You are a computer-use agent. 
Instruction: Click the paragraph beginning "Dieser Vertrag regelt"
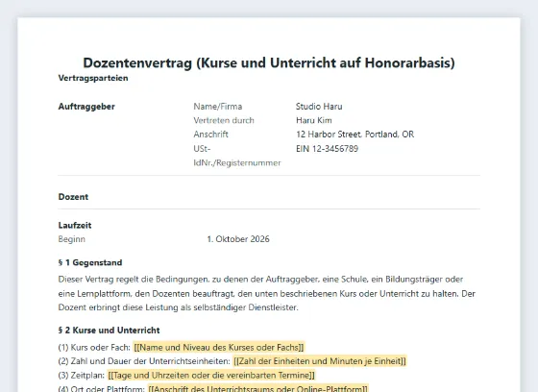[267, 293]
